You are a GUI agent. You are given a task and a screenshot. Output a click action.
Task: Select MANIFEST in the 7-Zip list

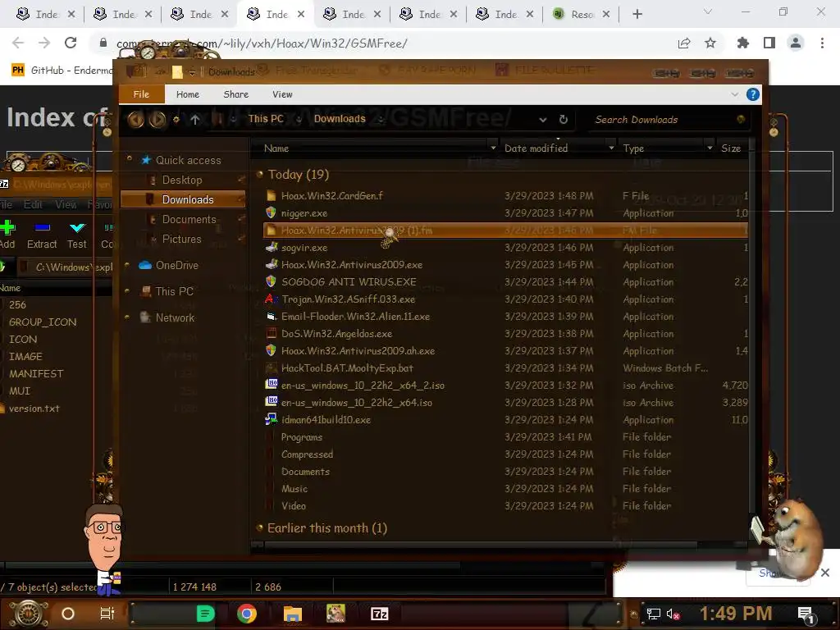36,373
